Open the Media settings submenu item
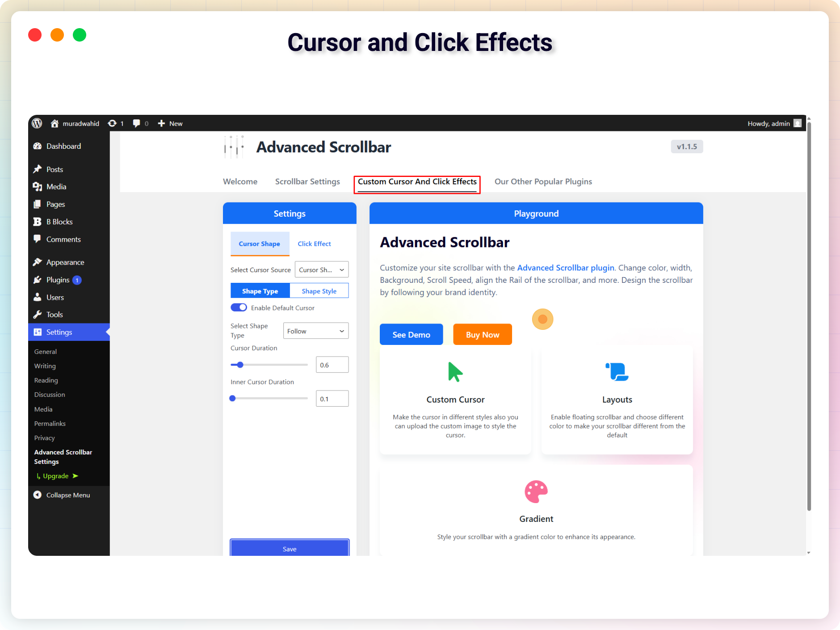Image resolution: width=840 pixels, height=630 pixels. click(43, 409)
